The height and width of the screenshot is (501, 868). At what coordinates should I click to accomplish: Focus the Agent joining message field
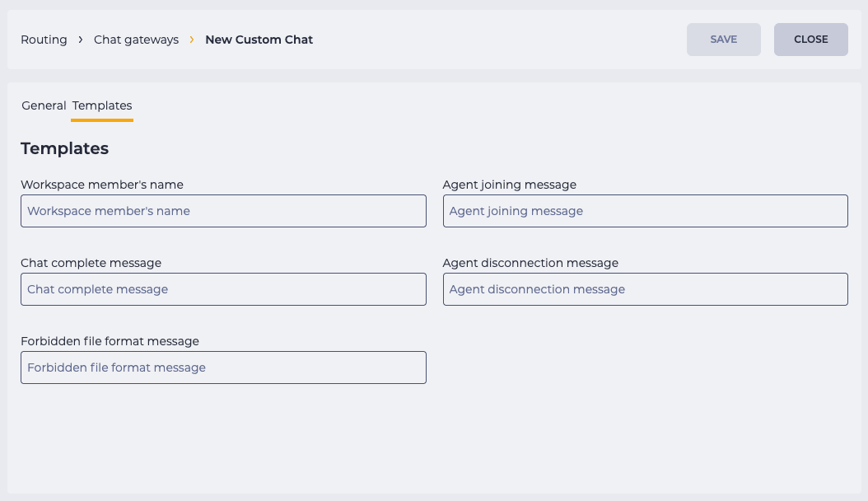[646, 211]
